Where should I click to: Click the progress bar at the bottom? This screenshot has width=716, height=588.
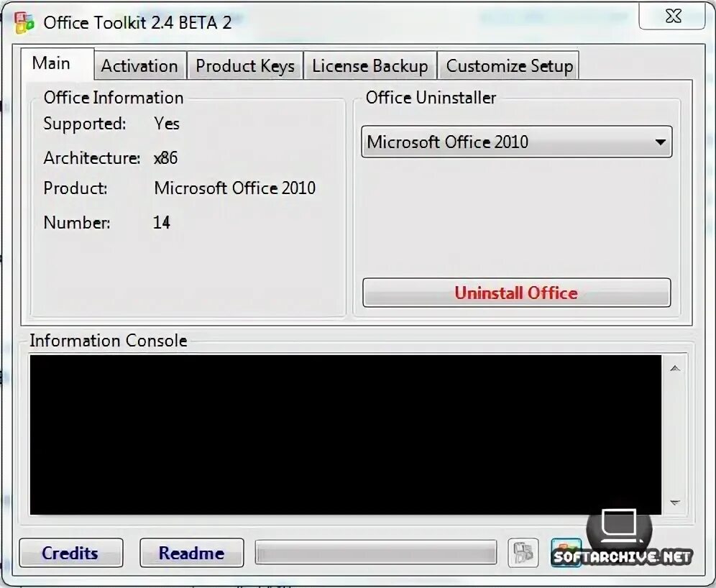pos(376,553)
